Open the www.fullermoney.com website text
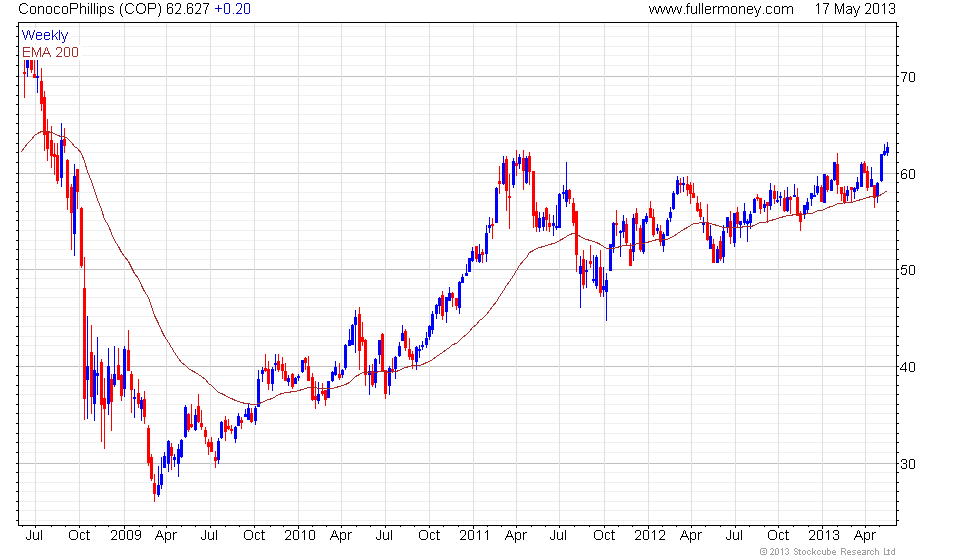Image resolution: width=980 pixels, height=560 pixels. [x=721, y=9]
